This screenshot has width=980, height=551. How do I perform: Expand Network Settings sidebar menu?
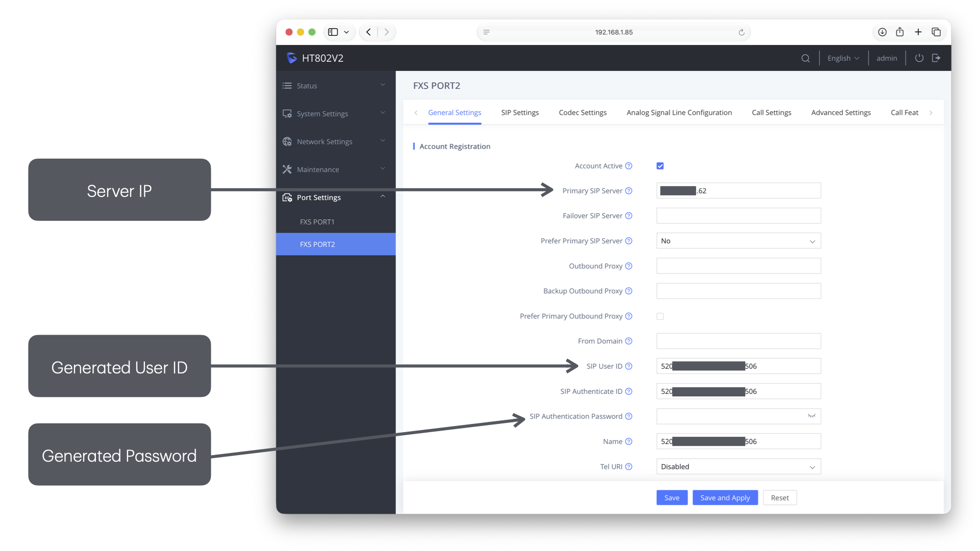335,141
